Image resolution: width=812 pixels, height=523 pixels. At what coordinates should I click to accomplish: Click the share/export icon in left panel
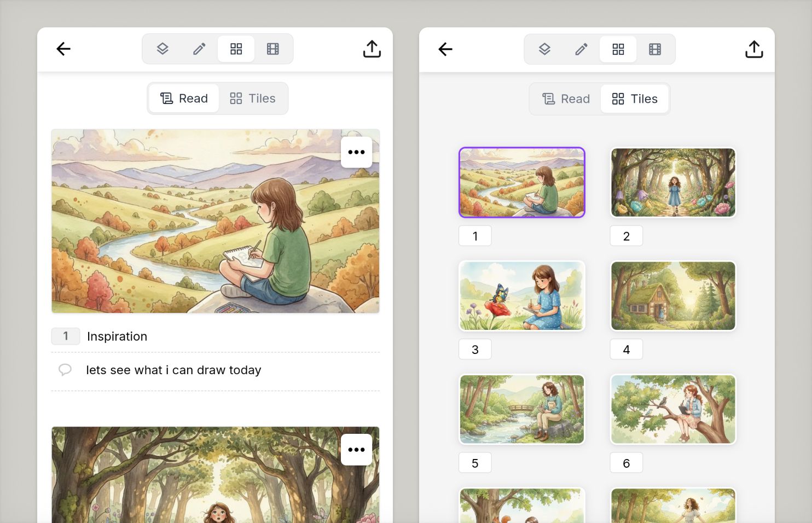(x=372, y=49)
